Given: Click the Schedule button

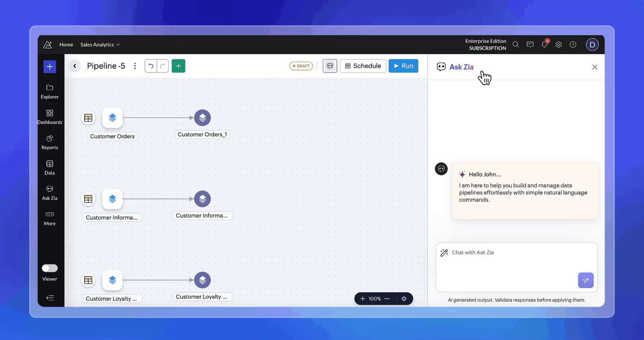Looking at the screenshot, I should 363,66.
